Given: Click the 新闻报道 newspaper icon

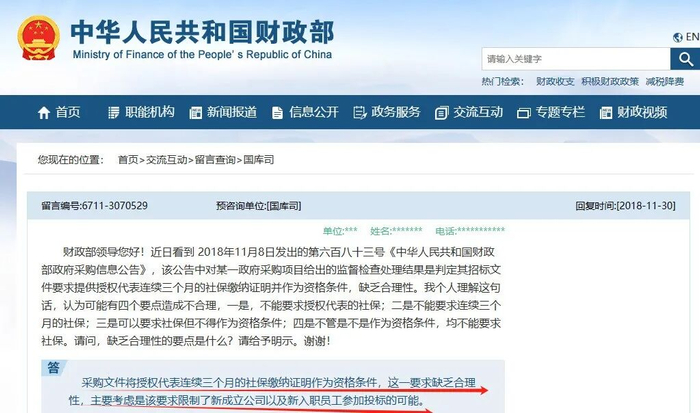Looking at the screenshot, I should (x=196, y=113).
